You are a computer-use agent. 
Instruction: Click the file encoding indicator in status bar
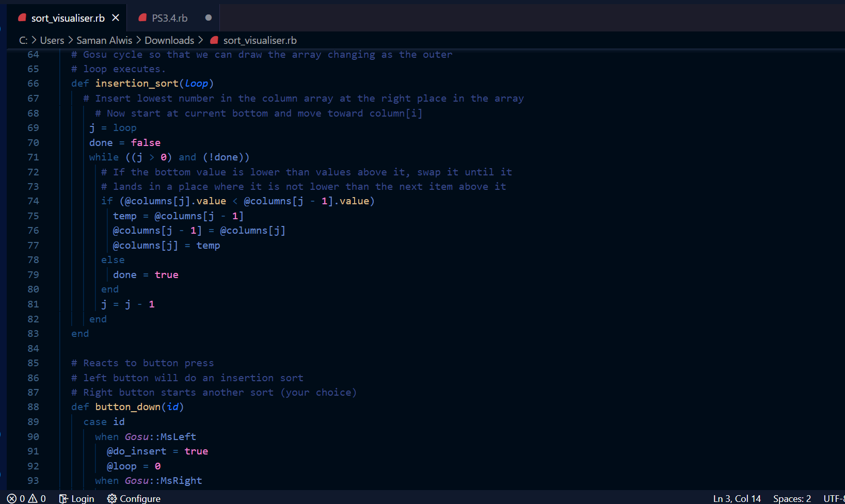pyautogui.click(x=834, y=498)
